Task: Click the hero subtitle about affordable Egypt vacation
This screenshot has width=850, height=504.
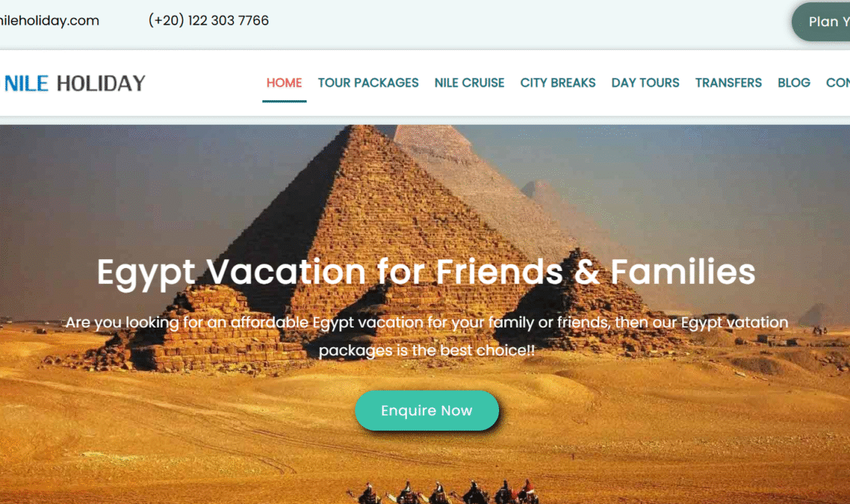Action: pyautogui.click(x=426, y=336)
